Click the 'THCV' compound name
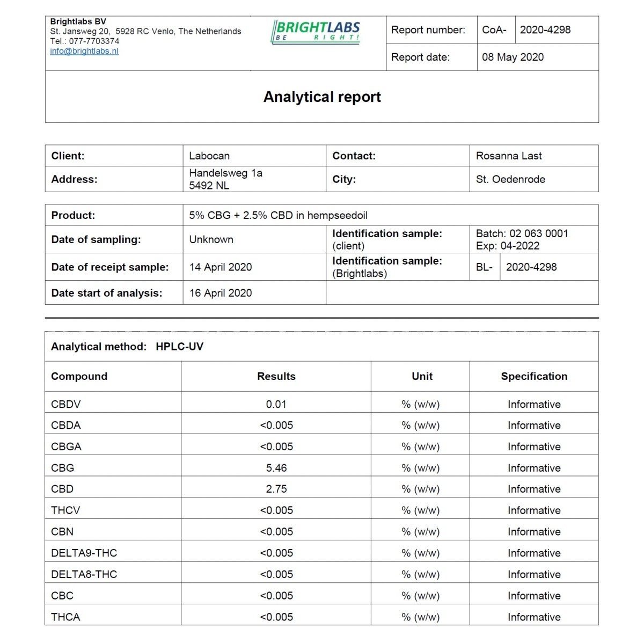Screen dimensions: 644x644 coord(65,510)
